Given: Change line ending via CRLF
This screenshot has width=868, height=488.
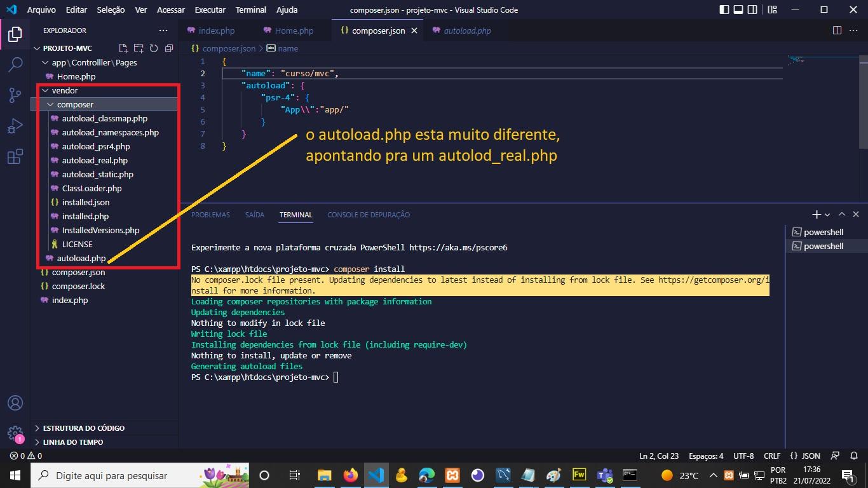Looking at the screenshot, I should coord(772,456).
